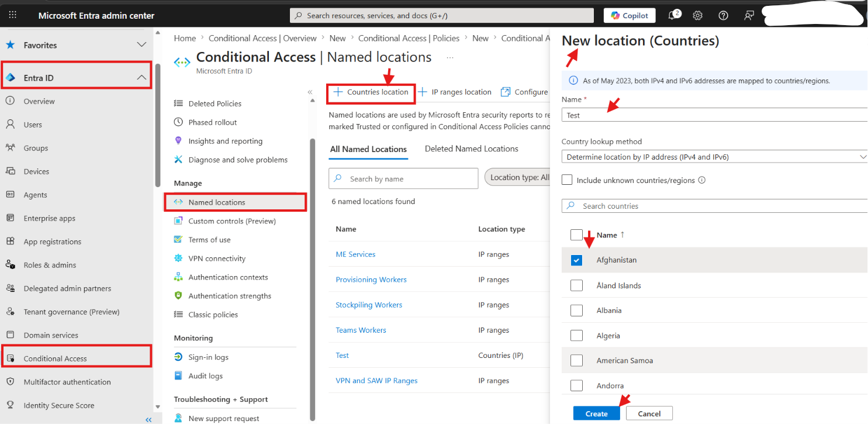Click the Enterprise apps icon

click(x=11, y=218)
